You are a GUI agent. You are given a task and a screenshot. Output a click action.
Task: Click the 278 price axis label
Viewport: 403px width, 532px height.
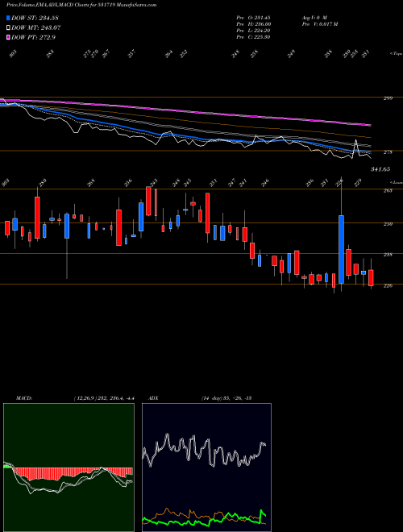pos(388,152)
